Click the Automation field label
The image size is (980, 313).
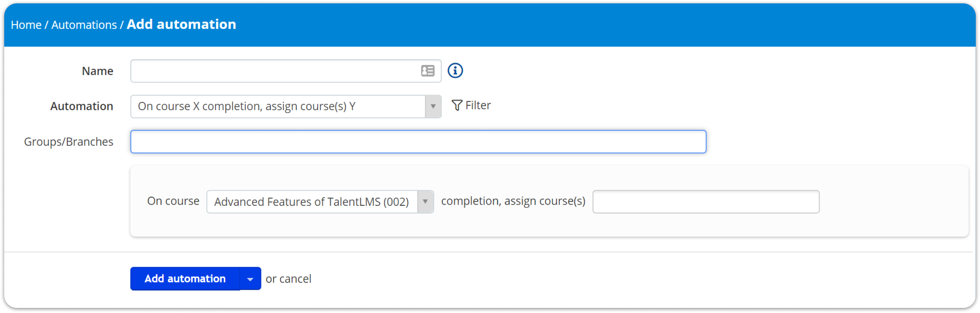pos(82,106)
